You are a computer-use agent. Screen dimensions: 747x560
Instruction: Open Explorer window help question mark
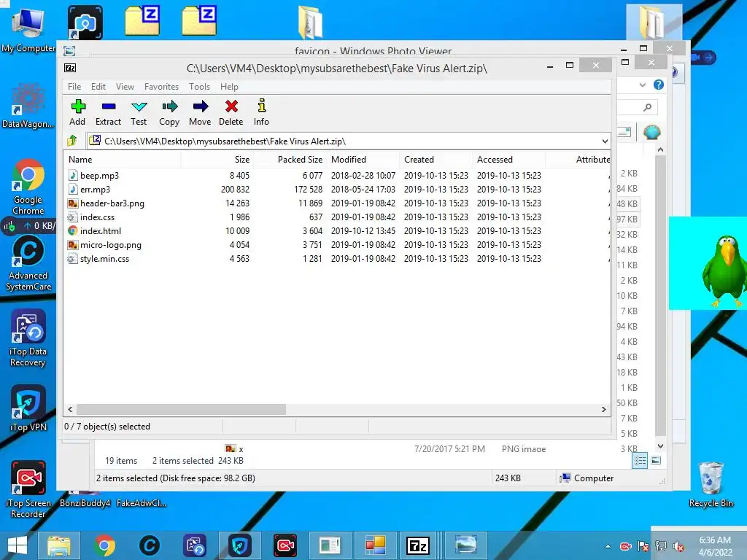click(x=659, y=85)
